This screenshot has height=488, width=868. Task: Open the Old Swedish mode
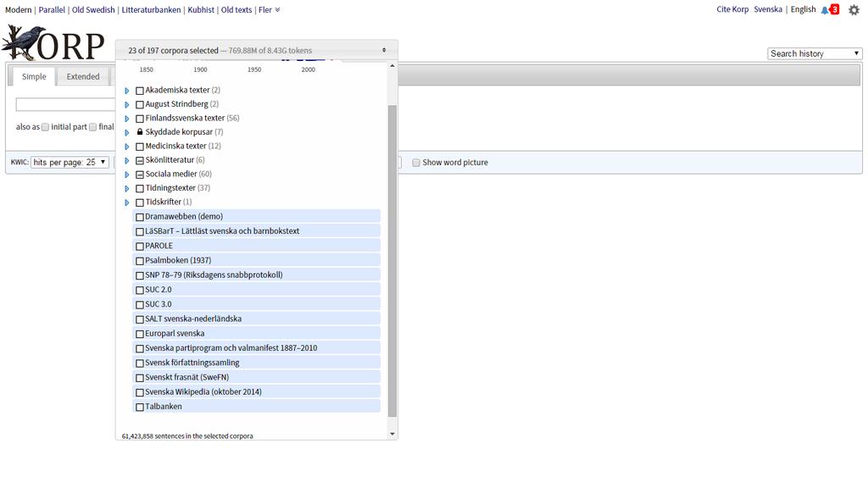93,10
